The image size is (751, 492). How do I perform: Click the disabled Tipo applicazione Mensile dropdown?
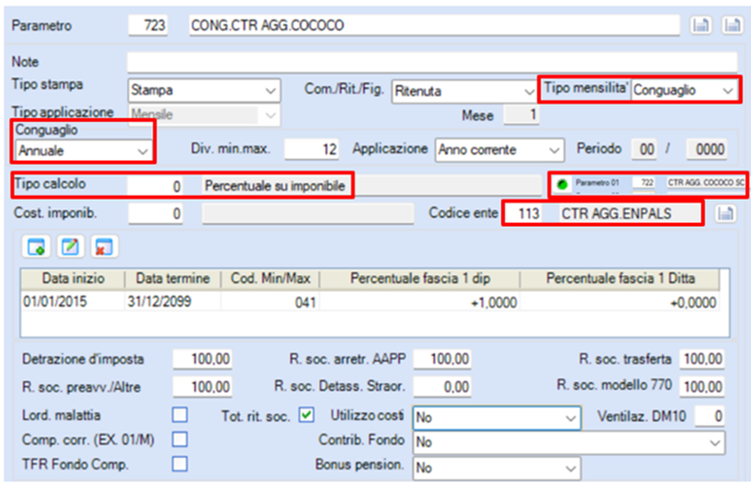(x=205, y=114)
